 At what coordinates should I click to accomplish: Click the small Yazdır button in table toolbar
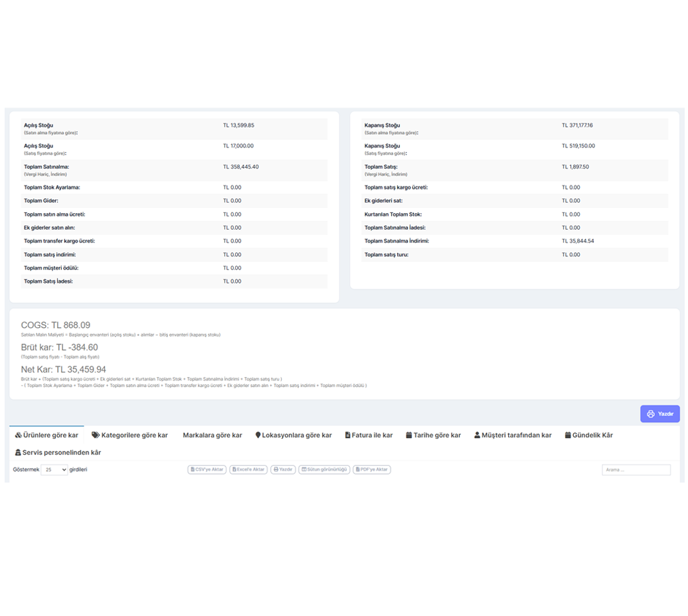[283, 469]
